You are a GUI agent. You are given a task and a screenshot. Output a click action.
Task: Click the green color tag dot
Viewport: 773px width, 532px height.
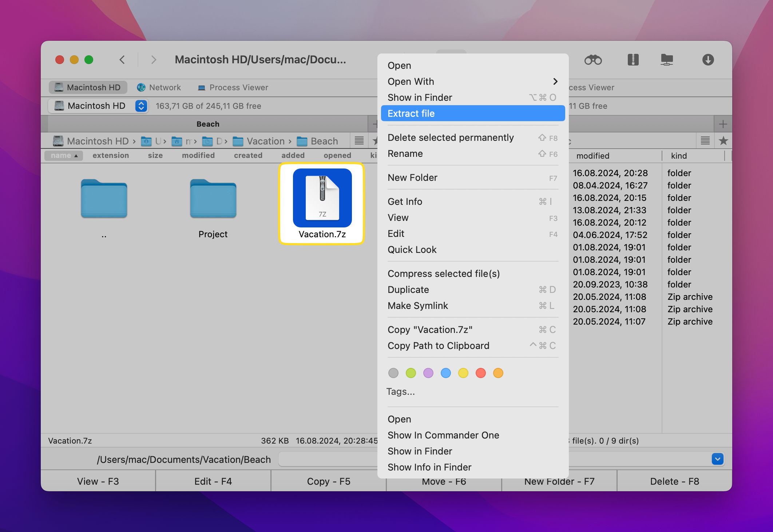411,372
